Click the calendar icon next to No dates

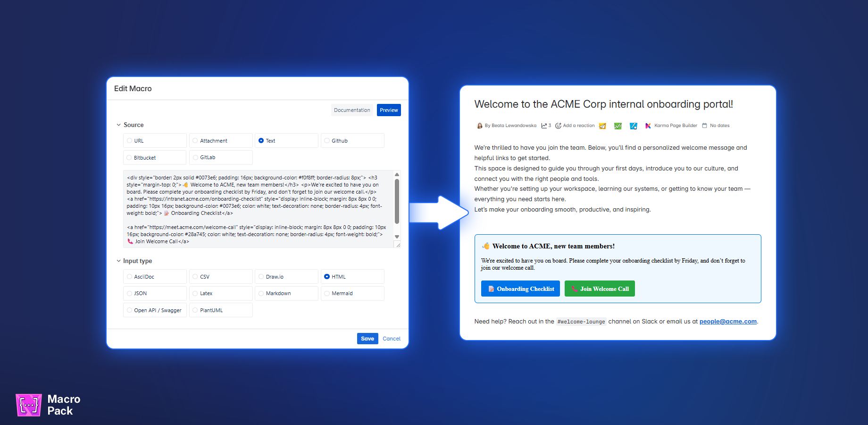tap(704, 126)
